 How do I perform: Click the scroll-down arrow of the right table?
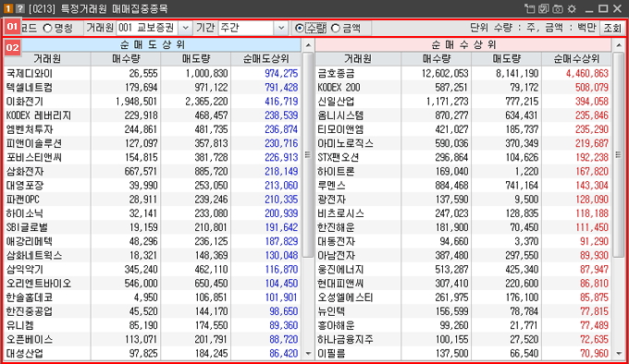(619, 353)
